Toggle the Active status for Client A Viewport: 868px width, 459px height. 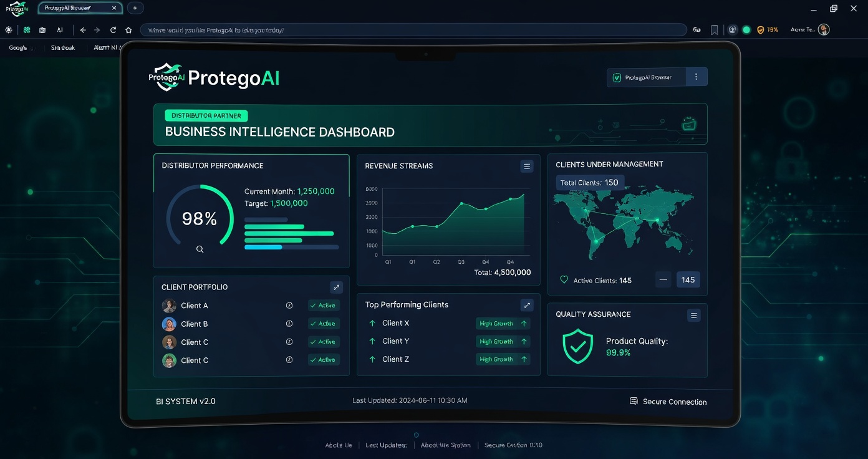coord(324,306)
